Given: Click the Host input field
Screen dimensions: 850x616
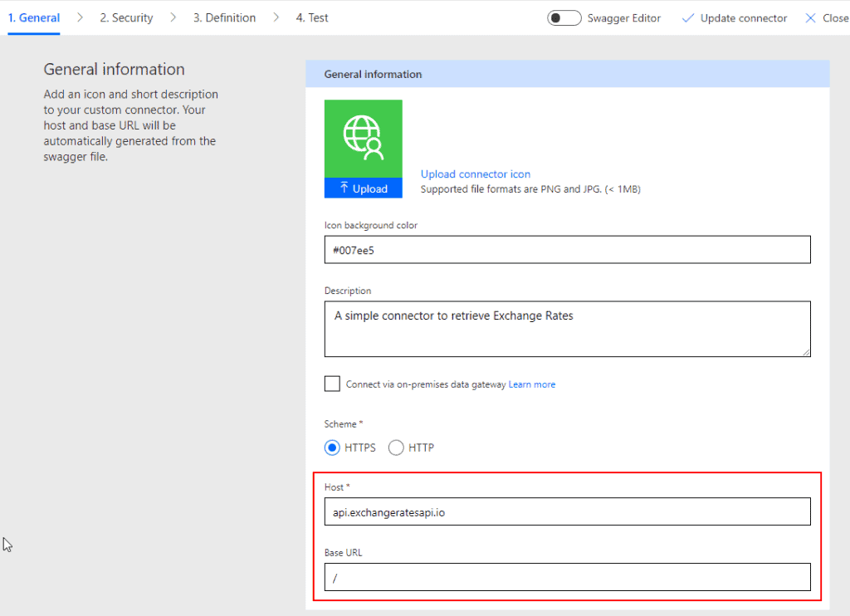Looking at the screenshot, I should point(567,512).
